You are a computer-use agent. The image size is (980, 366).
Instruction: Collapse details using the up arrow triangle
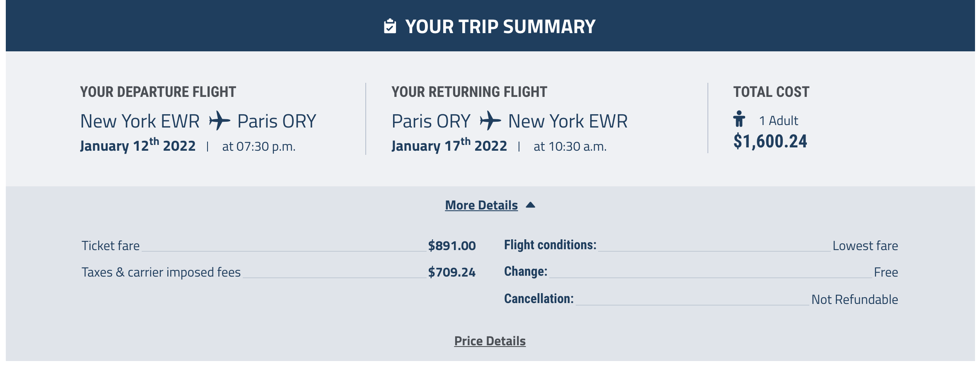[530, 205]
